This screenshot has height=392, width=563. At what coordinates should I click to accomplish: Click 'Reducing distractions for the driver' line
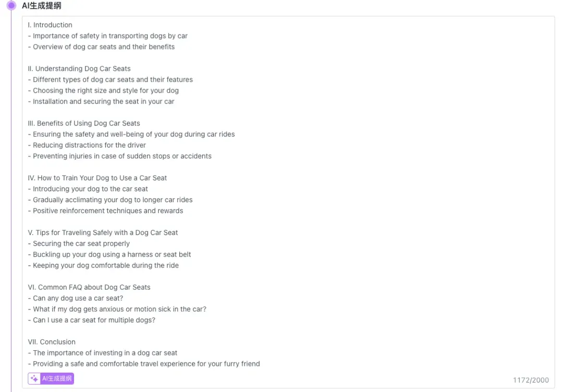(x=89, y=145)
